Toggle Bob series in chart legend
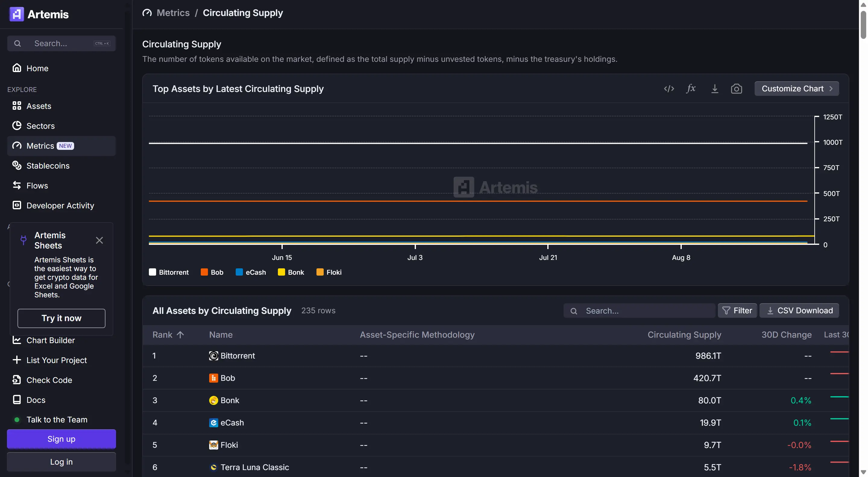868x477 pixels. pos(212,272)
